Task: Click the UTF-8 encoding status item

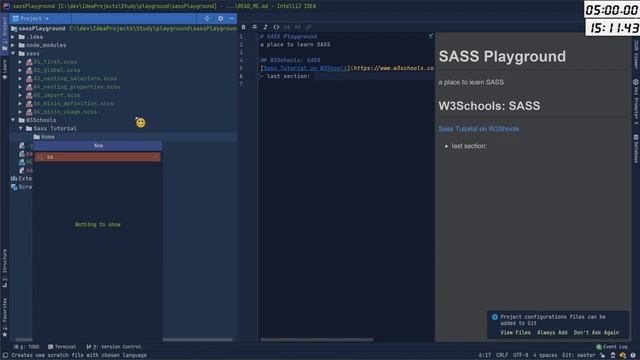Action: pos(520,356)
